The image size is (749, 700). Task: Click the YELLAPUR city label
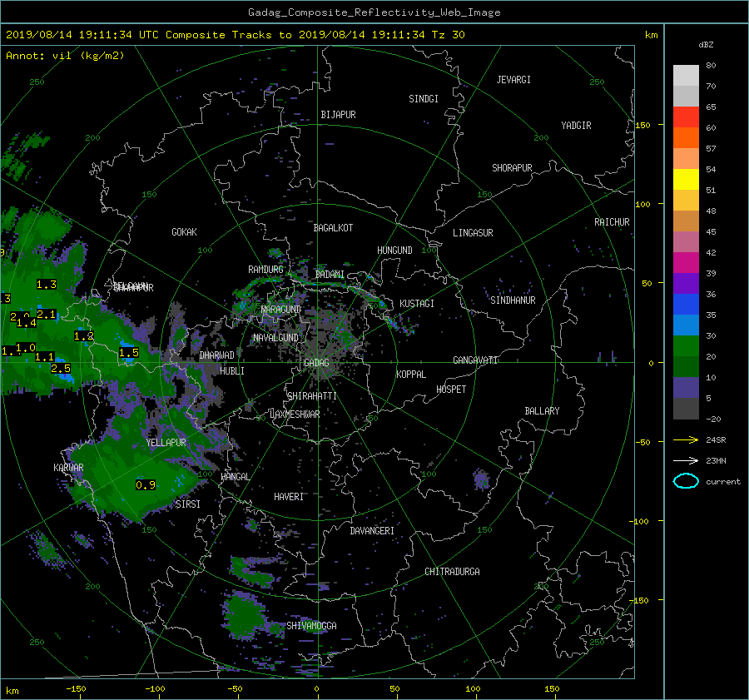[166, 443]
